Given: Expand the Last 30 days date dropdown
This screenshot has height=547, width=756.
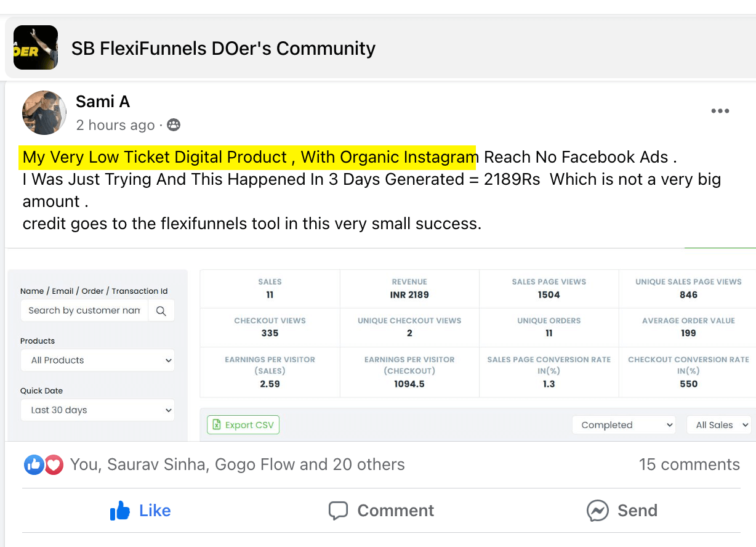Looking at the screenshot, I should point(98,410).
